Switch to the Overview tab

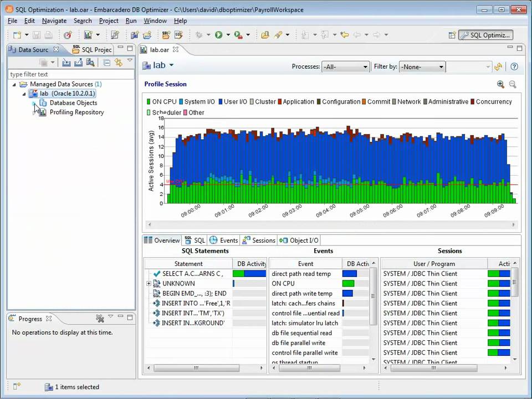click(162, 241)
